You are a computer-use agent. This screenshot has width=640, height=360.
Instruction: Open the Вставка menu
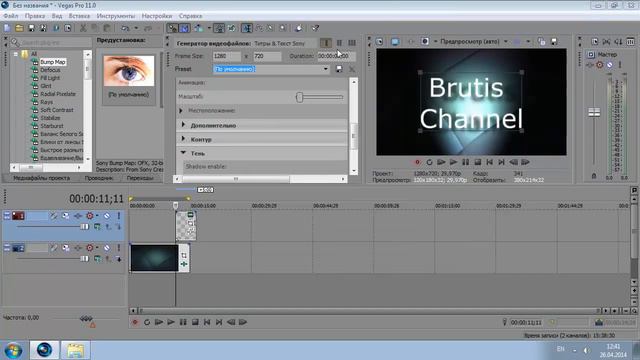(79, 16)
